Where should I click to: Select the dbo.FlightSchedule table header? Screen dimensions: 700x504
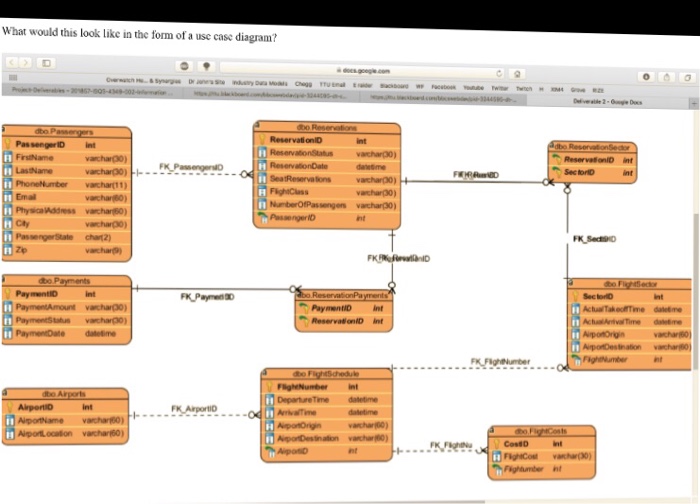(x=326, y=374)
